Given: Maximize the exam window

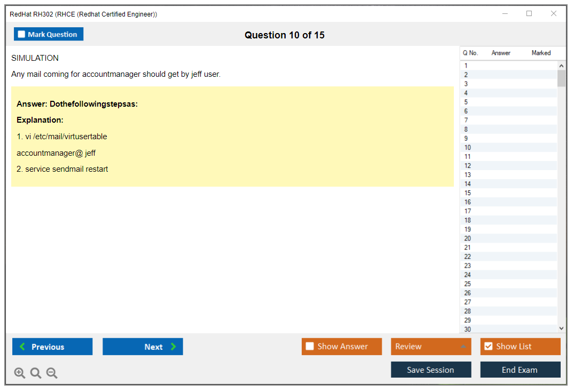Looking at the screenshot, I should coord(529,14).
